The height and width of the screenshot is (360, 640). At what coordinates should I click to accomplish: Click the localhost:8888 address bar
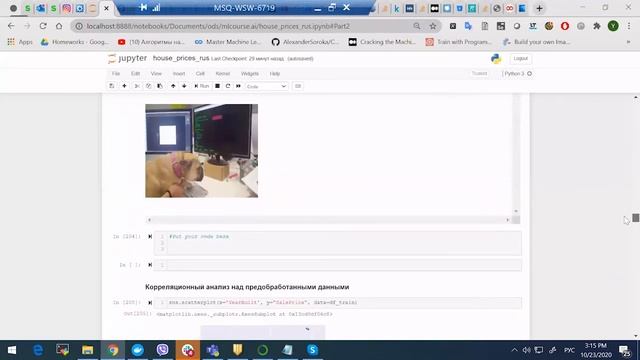tap(218, 26)
